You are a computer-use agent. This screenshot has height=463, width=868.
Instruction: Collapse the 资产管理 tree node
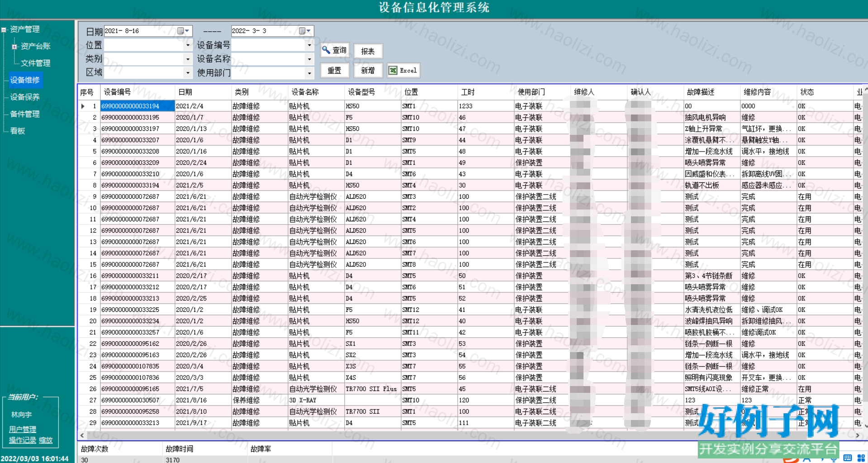click(4, 30)
